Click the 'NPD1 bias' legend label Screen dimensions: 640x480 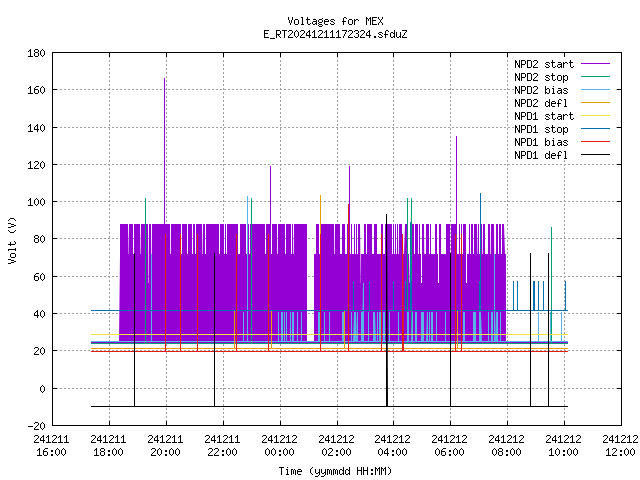541,142
